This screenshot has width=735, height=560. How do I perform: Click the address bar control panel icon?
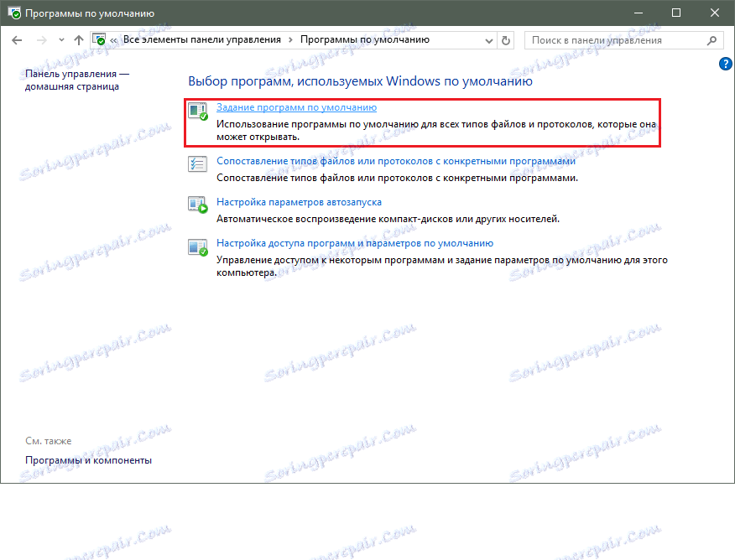tap(99, 39)
